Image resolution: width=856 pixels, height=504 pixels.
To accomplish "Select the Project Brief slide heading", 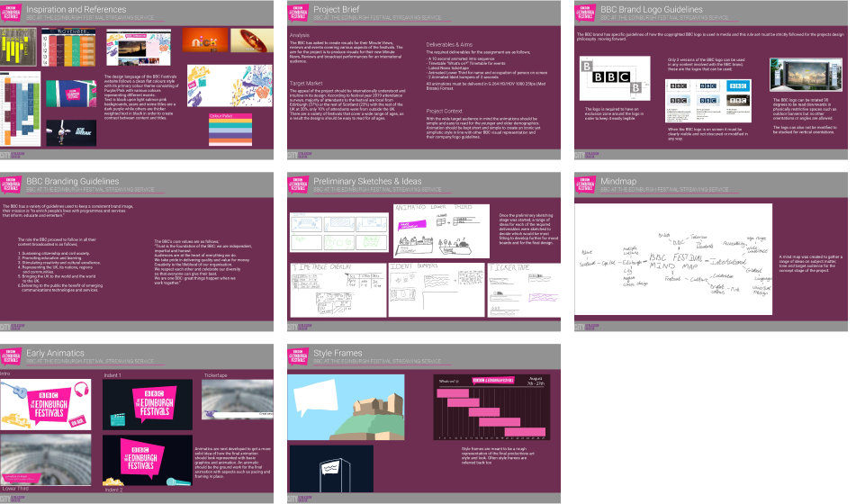I will pos(337,9).
